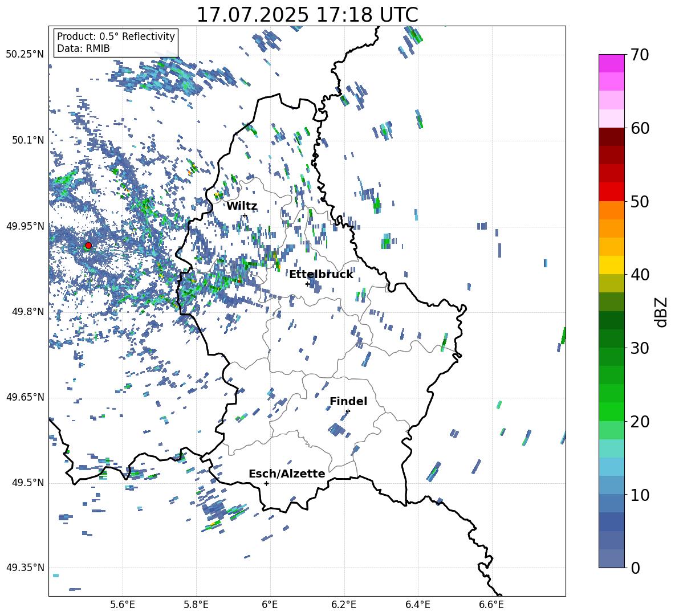Click the colorbar tick label 10
This screenshot has width=675, height=616.
click(x=640, y=495)
